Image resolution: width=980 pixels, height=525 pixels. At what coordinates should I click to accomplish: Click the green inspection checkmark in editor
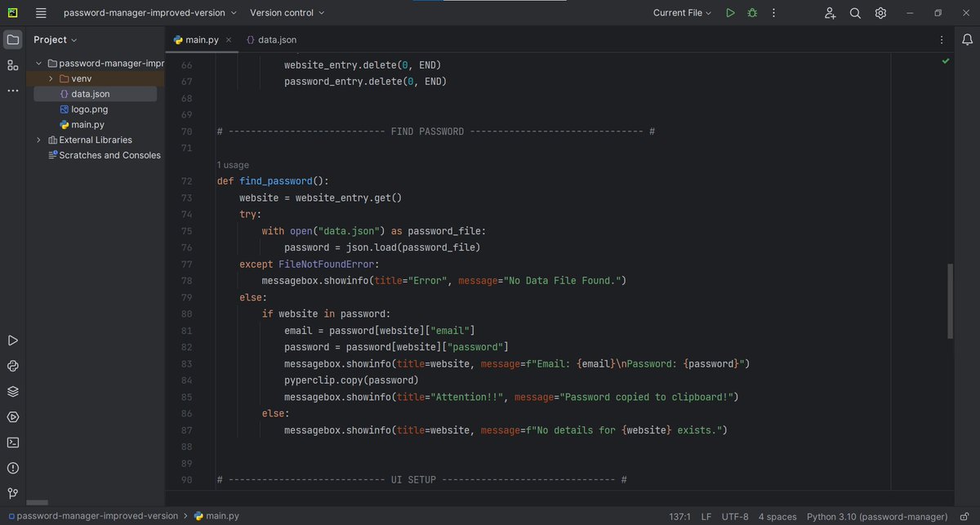pos(946,61)
